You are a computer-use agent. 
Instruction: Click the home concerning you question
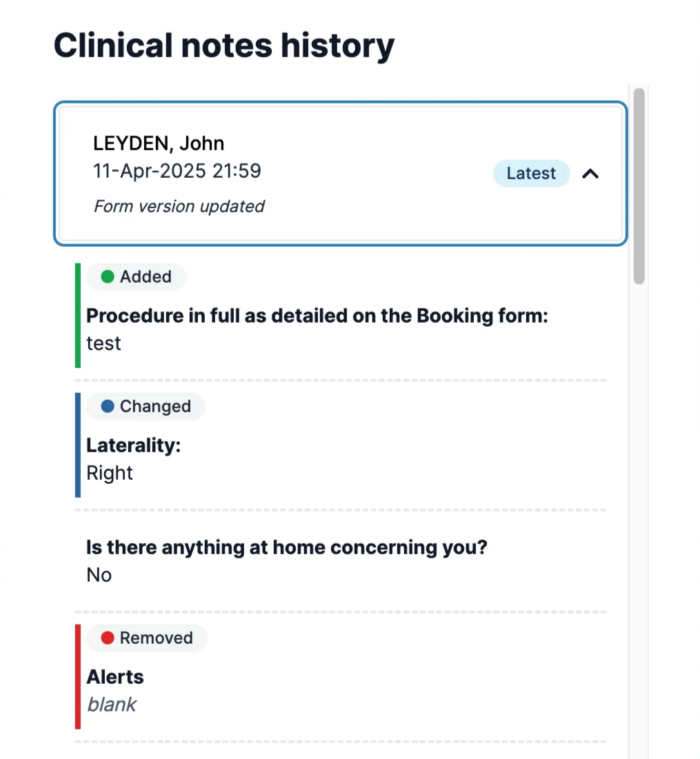[x=287, y=547]
